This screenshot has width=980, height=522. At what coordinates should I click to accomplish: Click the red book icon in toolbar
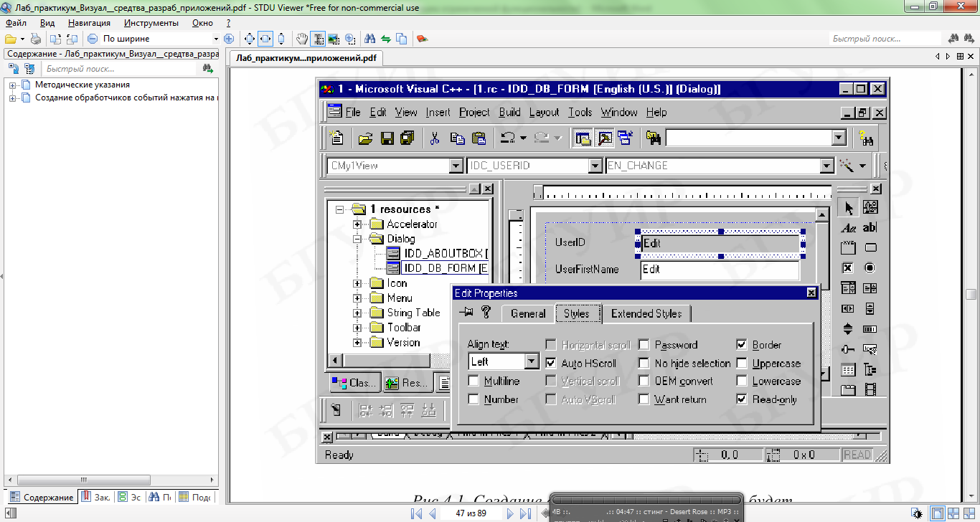coord(422,39)
